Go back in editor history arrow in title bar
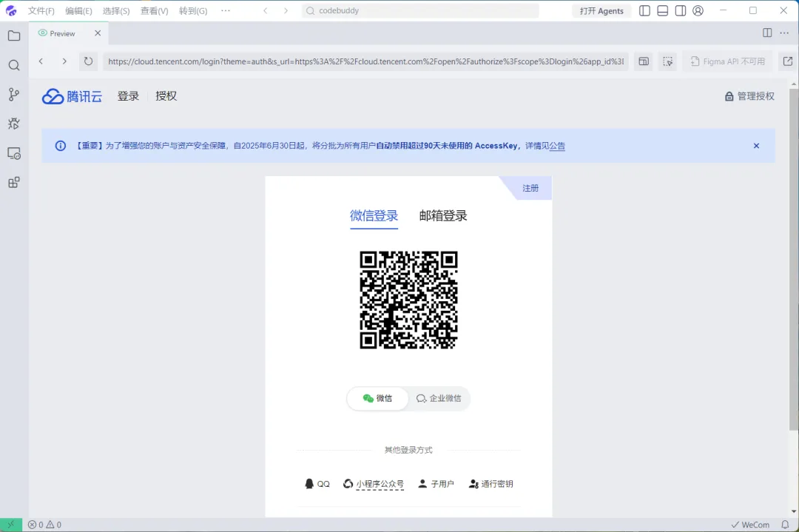Screen dimensions: 799x532 pyautogui.click(x=266, y=10)
